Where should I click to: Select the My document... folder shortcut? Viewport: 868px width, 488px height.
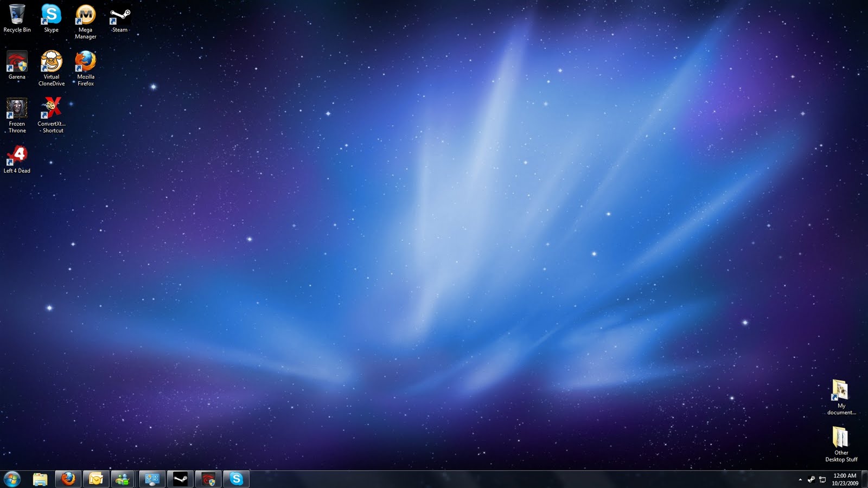click(841, 397)
